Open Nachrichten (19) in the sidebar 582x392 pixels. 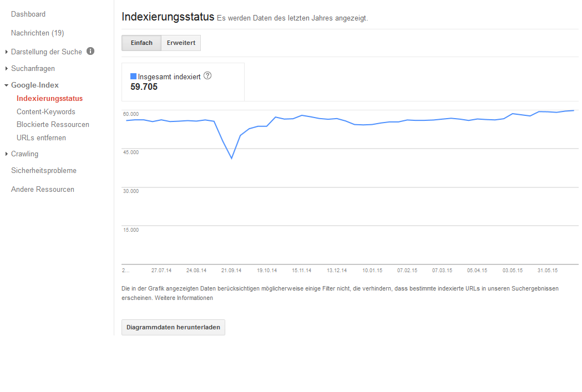(x=38, y=33)
